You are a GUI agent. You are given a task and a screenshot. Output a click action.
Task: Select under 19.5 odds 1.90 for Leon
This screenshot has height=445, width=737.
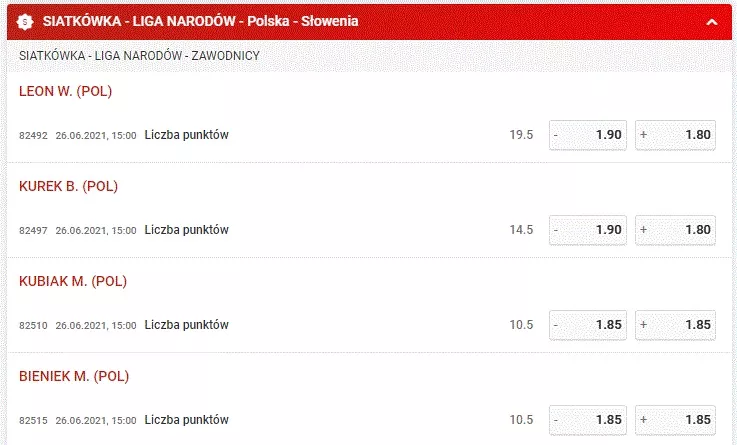[588, 135]
